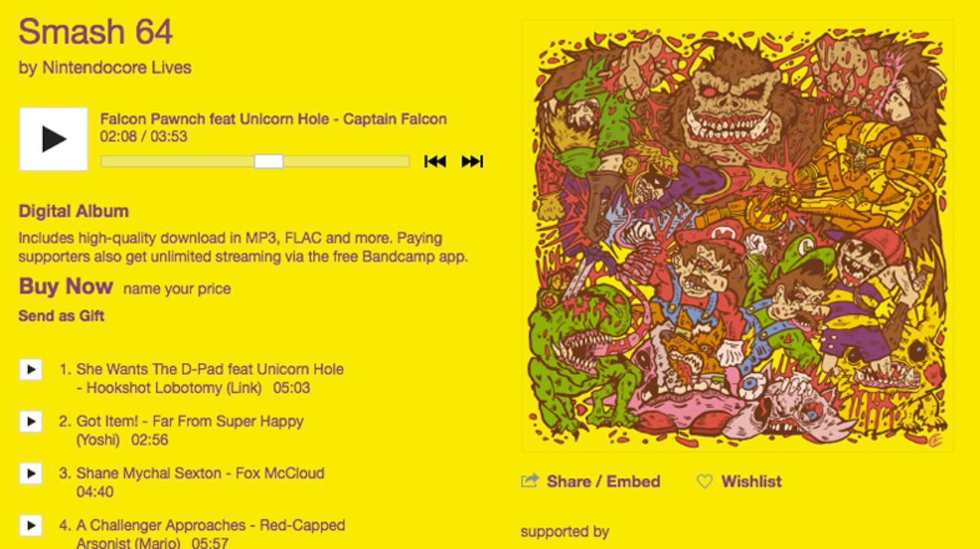Open the Got Item! Far From Super Happy link

(190, 430)
